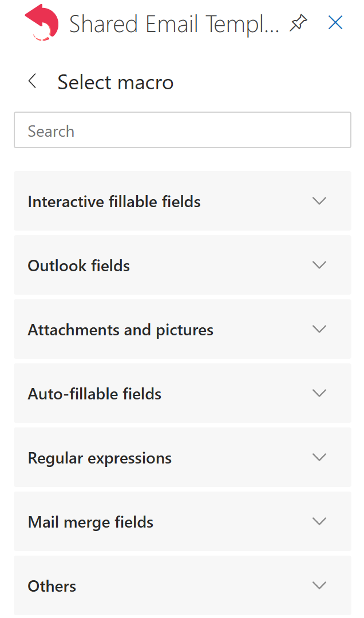Screen dimensions: 364x618
Task: Click the Shared Email Templates logo
Action: click(x=42, y=23)
